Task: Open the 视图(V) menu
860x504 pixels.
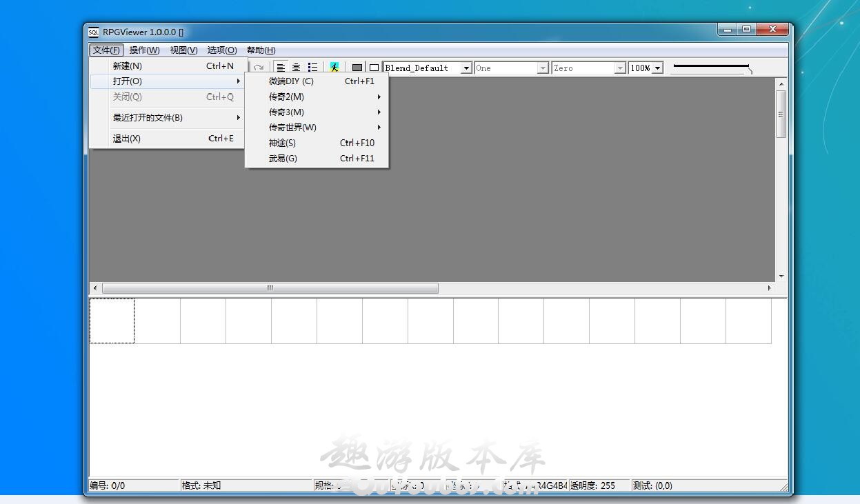Action: pyautogui.click(x=183, y=50)
